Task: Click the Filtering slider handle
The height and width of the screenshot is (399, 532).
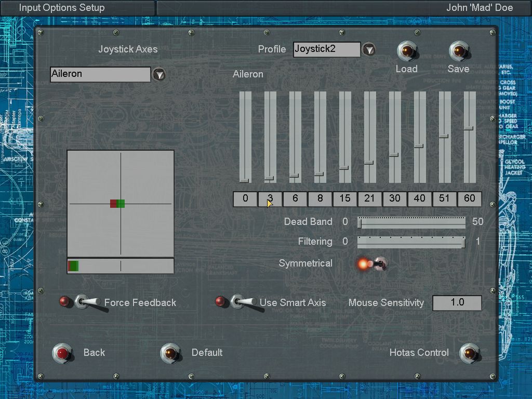Action: pos(463,243)
